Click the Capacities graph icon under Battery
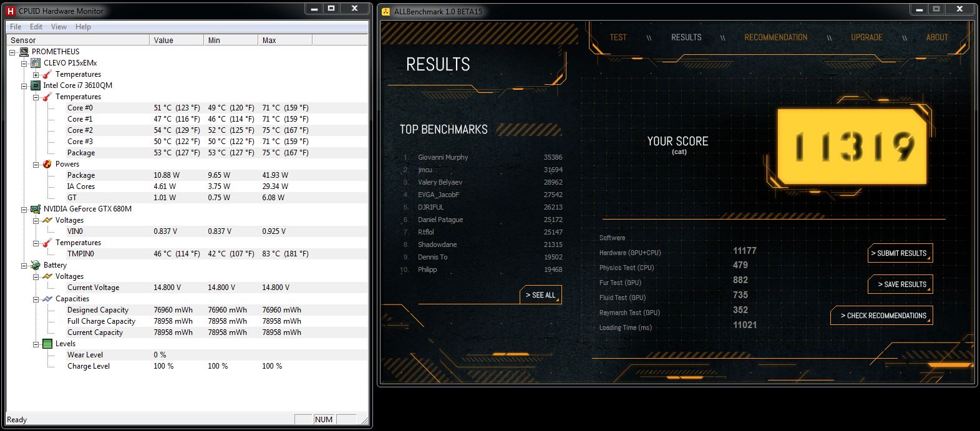Screen dimensions: 980x431 (x=47, y=299)
